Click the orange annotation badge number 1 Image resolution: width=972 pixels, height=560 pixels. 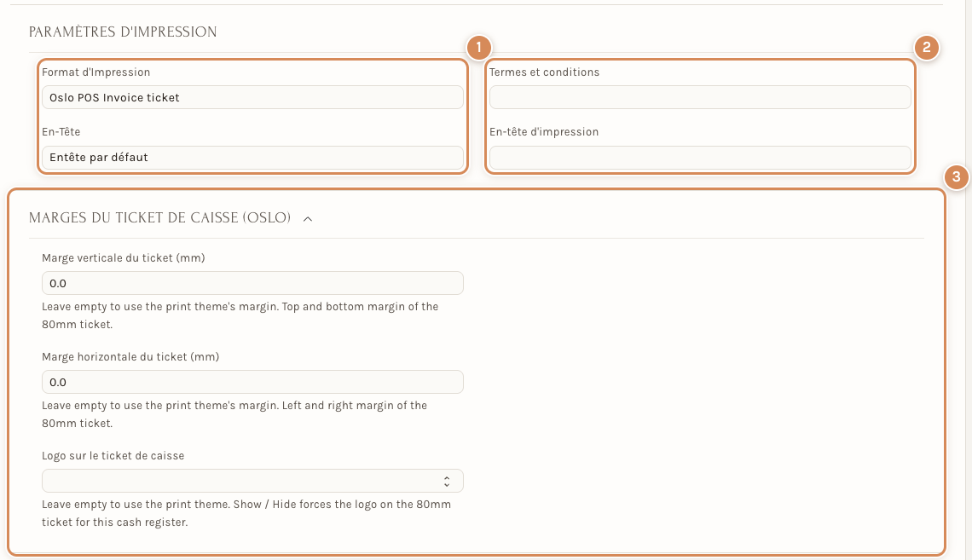click(x=478, y=48)
